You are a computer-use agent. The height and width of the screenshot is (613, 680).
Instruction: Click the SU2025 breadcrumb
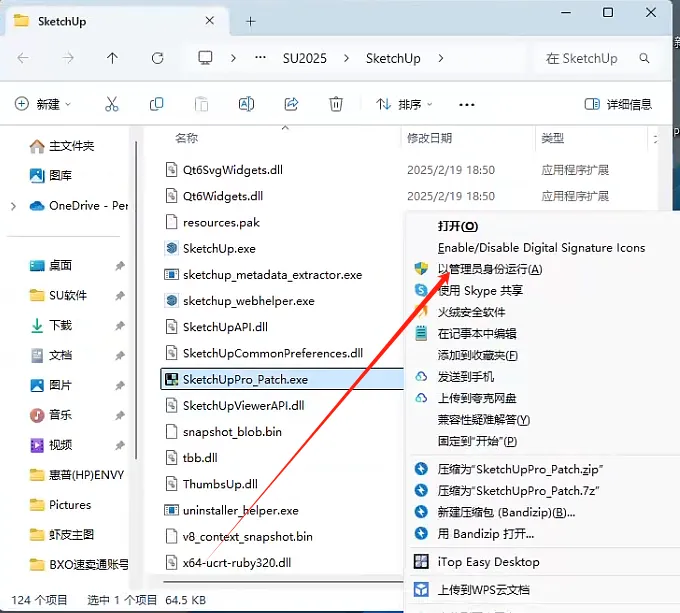(304, 58)
